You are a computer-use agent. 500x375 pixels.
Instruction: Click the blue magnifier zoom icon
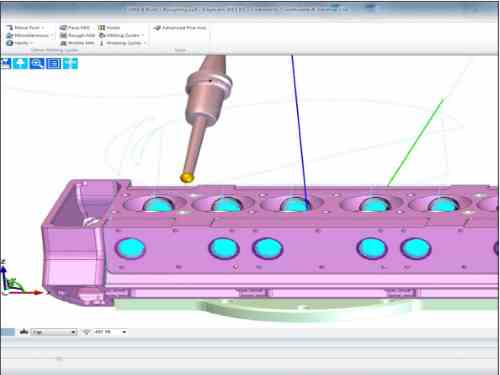(x=37, y=63)
